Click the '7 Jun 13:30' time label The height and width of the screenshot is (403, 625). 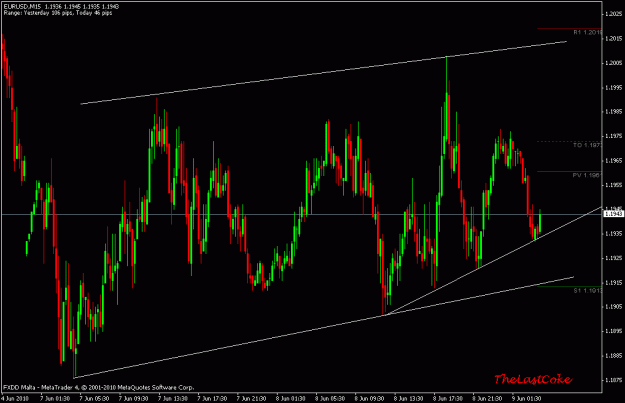(x=173, y=398)
